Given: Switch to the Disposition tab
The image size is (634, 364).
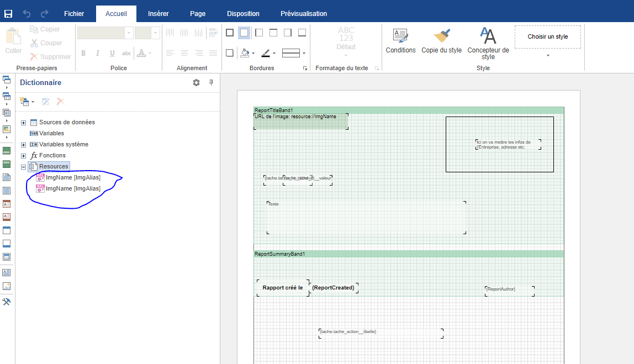Looking at the screenshot, I should (x=243, y=14).
